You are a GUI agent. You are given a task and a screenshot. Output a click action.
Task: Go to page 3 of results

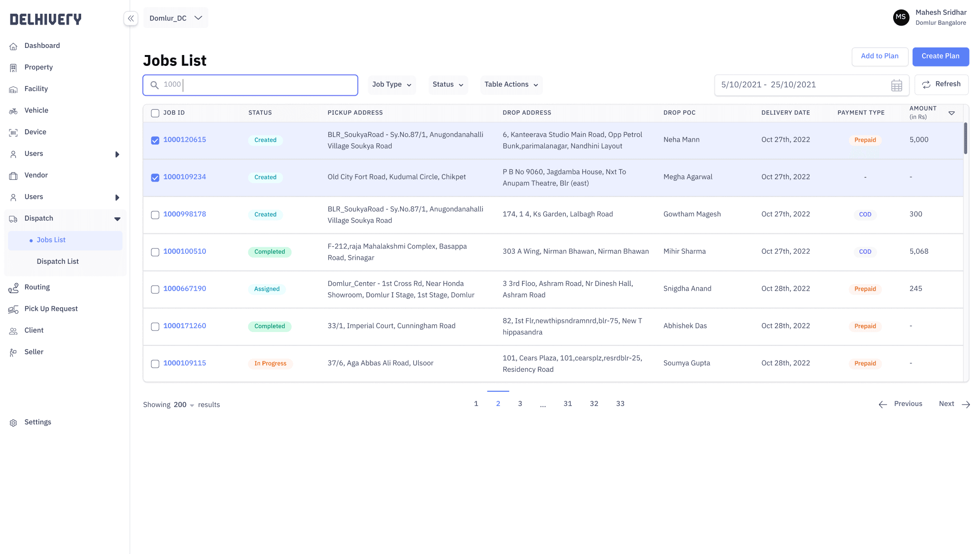click(520, 404)
